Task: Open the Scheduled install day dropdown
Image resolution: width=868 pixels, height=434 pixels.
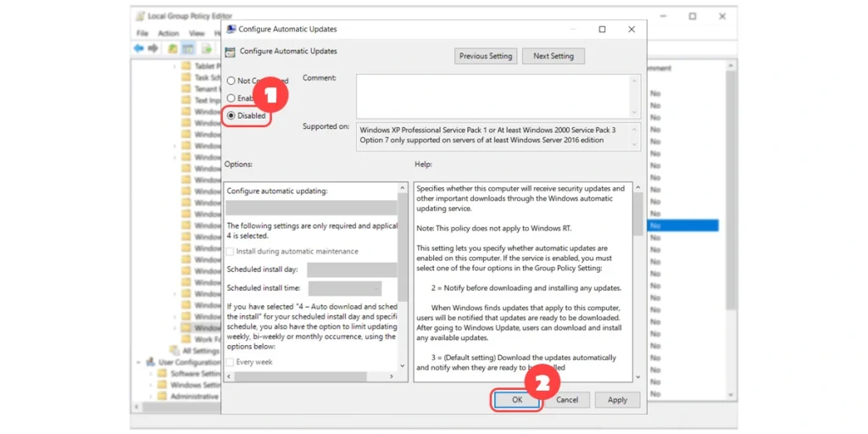Action: coord(352,270)
